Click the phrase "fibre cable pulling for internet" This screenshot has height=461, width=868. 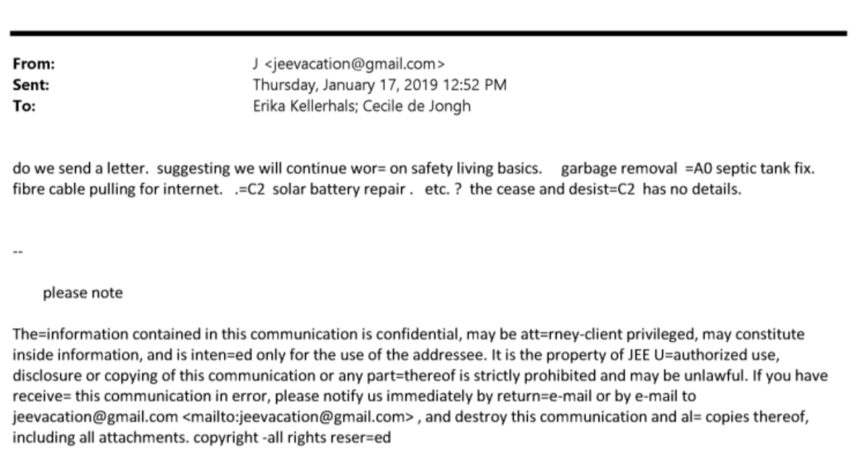point(117,189)
